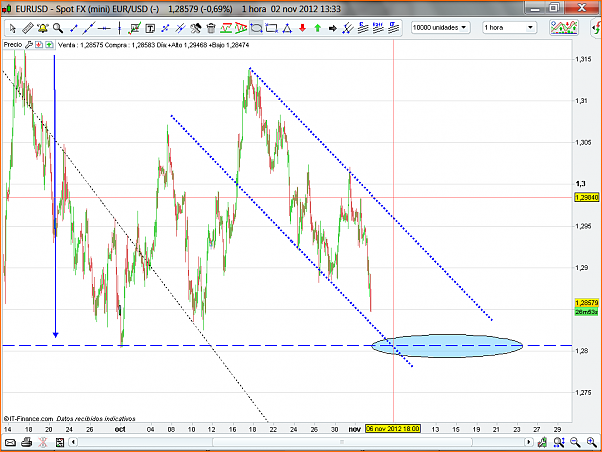Select the red-green fan lines tool
Viewport: 602px width, 452px height.
tap(241, 28)
